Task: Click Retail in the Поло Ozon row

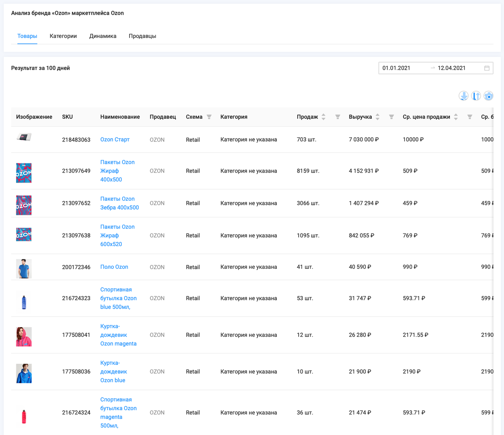Action: click(x=193, y=267)
